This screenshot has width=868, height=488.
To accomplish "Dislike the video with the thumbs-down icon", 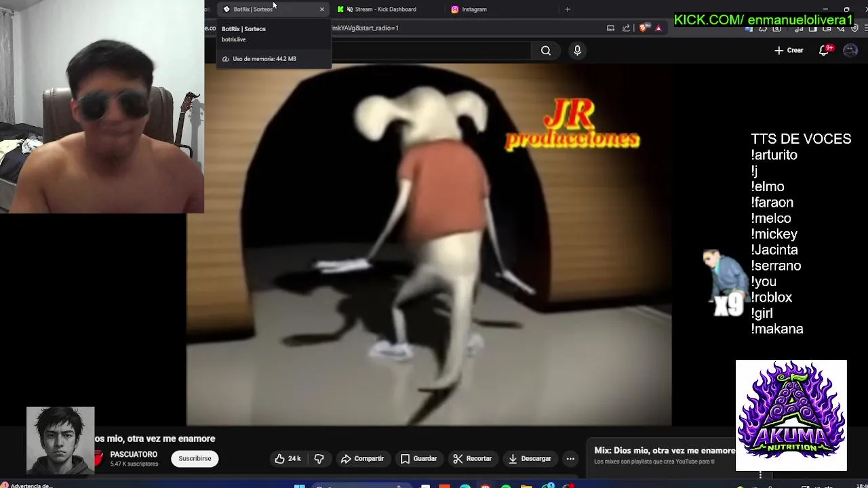I will (319, 459).
